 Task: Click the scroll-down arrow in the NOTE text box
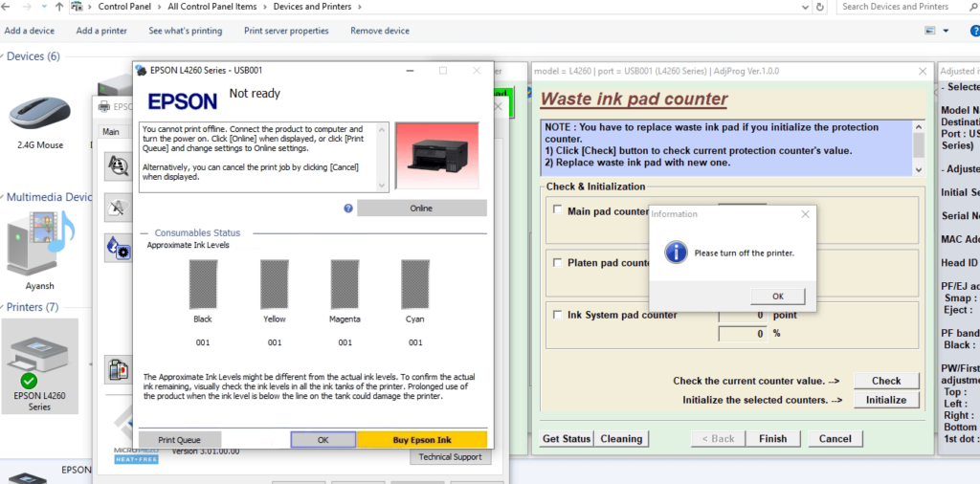[x=918, y=169]
